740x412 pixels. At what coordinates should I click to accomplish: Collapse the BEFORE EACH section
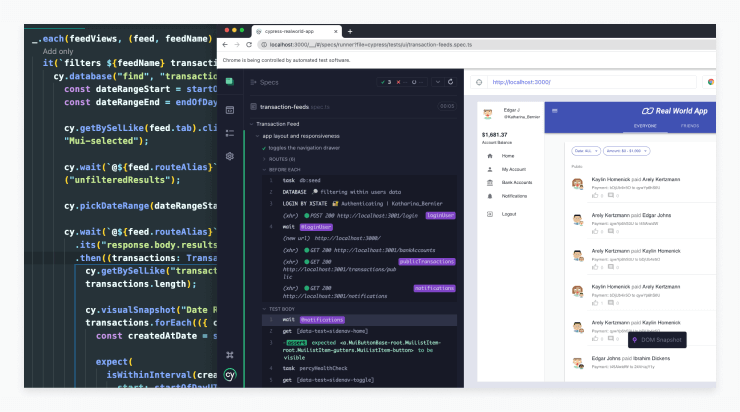point(264,169)
